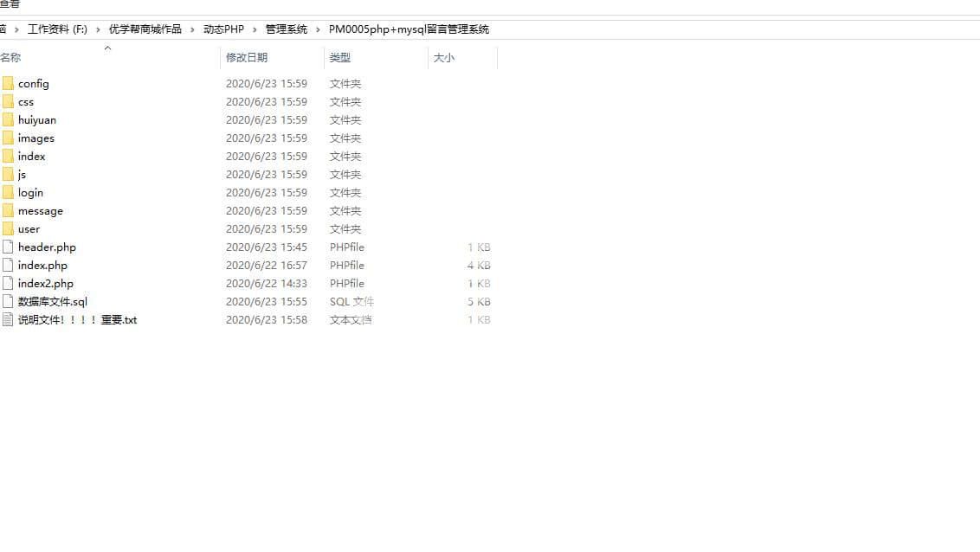
Task: Open the chevron dropdown after 动态PHP
Action: 255,29
